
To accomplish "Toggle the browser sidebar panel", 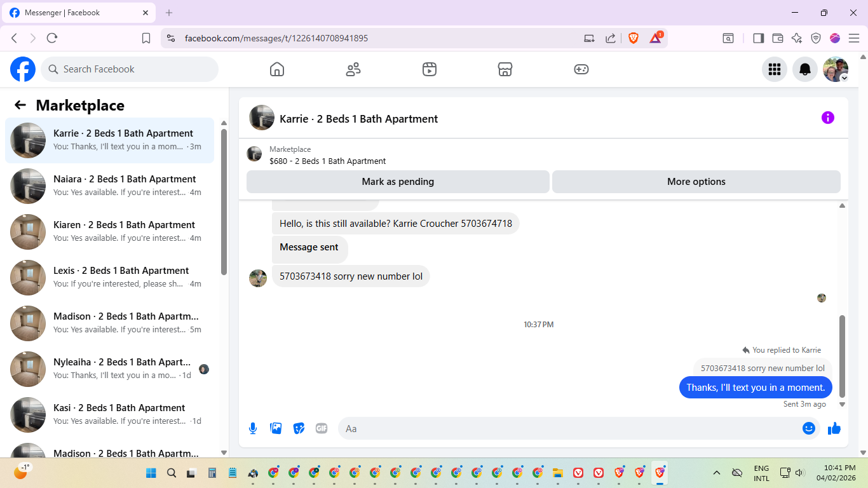I will 758,38.
